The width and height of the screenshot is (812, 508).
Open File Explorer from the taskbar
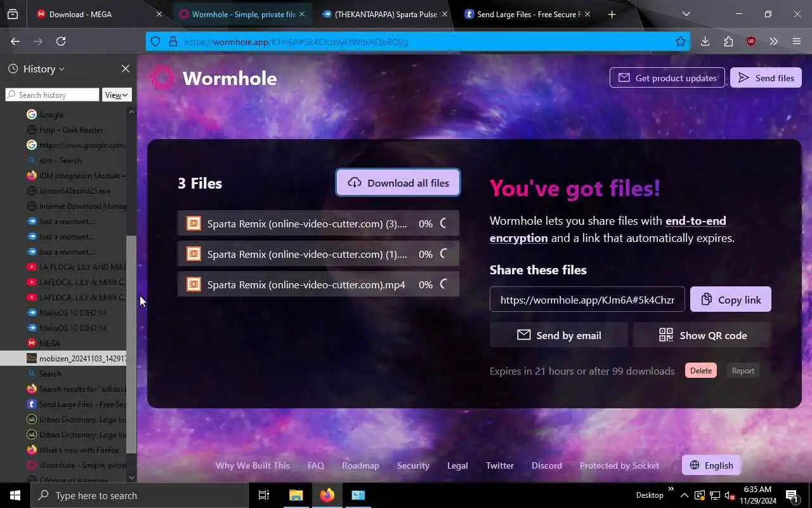[x=296, y=495]
